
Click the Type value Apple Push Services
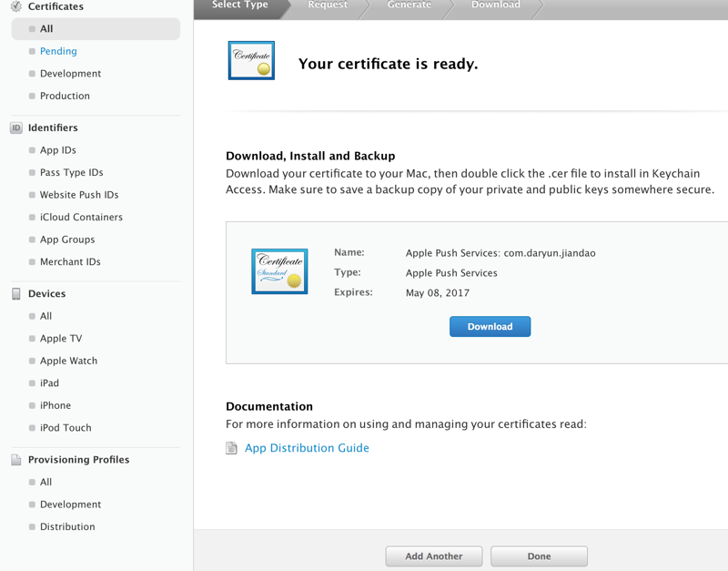click(451, 273)
